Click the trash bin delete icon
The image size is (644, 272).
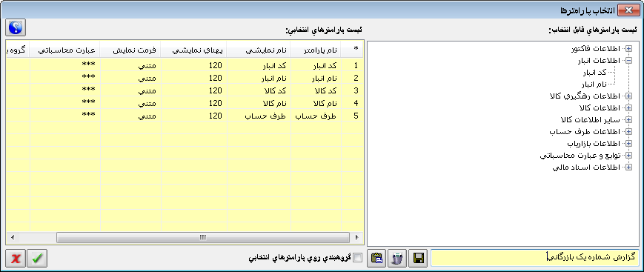coord(396,258)
